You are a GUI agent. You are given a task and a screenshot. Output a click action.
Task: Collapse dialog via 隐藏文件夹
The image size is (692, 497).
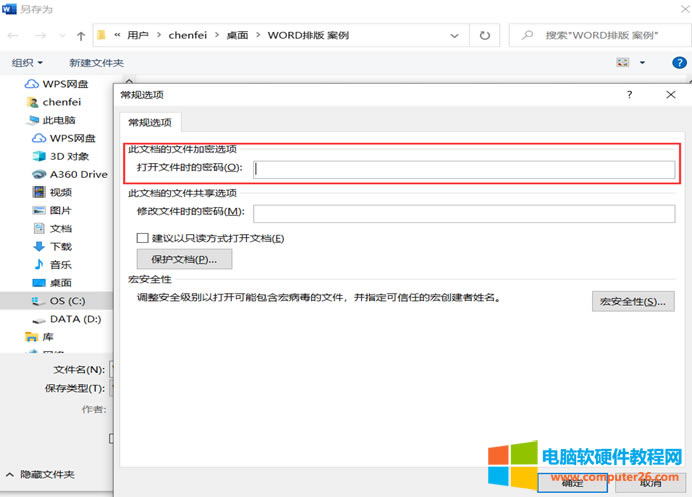pyautogui.click(x=40, y=475)
